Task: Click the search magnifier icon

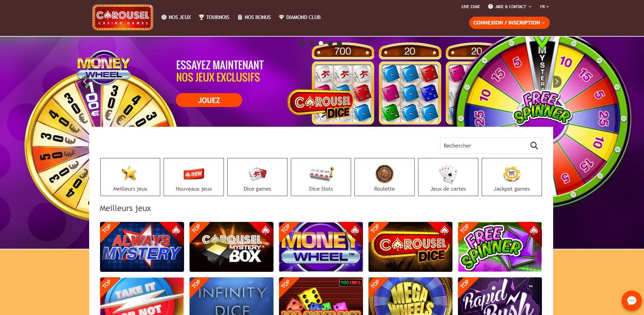Action: click(x=534, y=145)
